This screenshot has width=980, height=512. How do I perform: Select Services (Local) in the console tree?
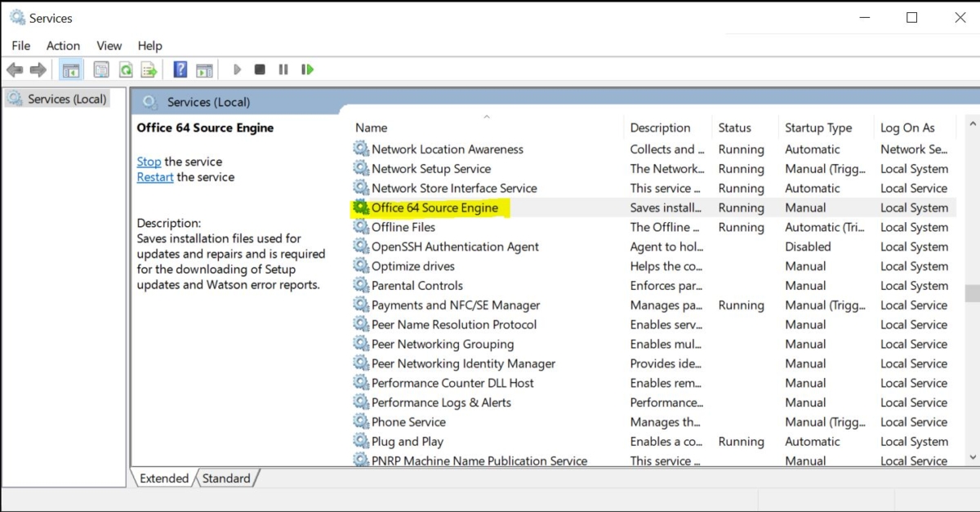click(x=67, y=99)
